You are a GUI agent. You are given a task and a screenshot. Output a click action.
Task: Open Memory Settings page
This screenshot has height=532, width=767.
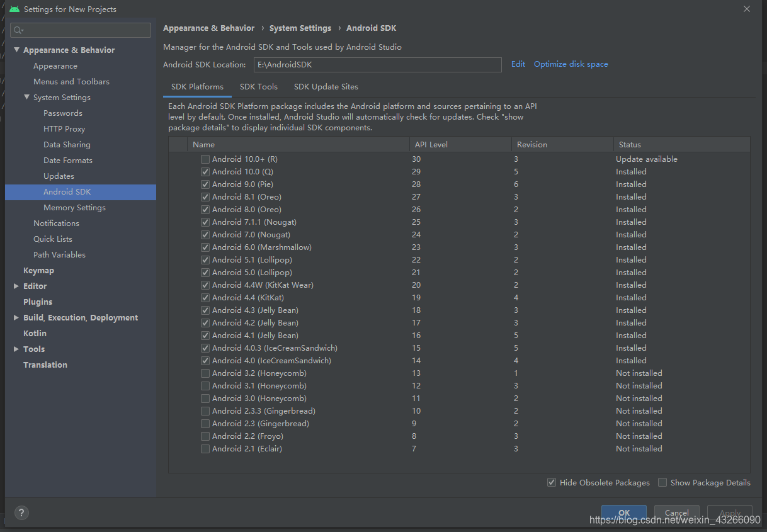click(74, 208)
